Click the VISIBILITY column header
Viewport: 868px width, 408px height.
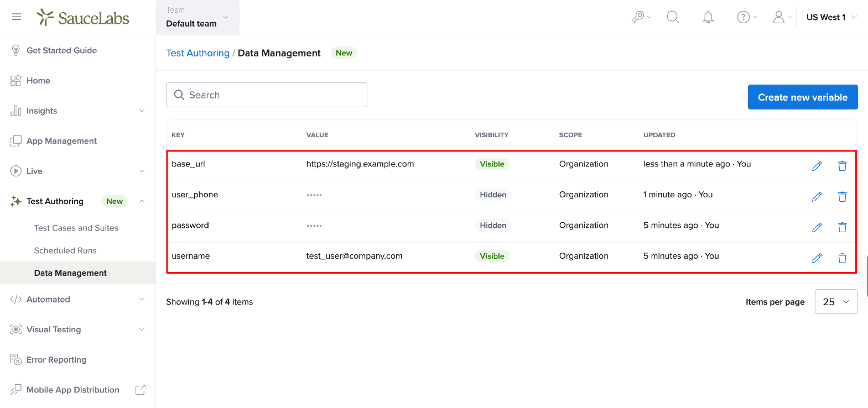492,135
